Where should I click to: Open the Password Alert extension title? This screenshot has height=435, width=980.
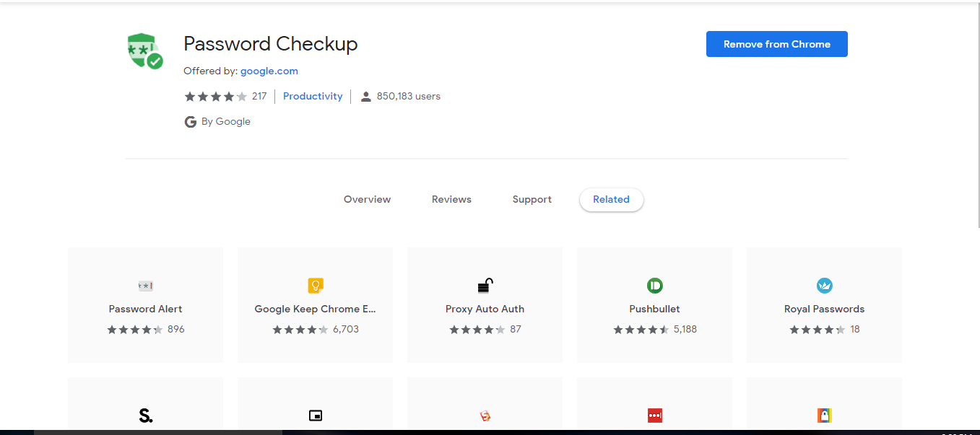pyautogui.click(x=146, y=309)
